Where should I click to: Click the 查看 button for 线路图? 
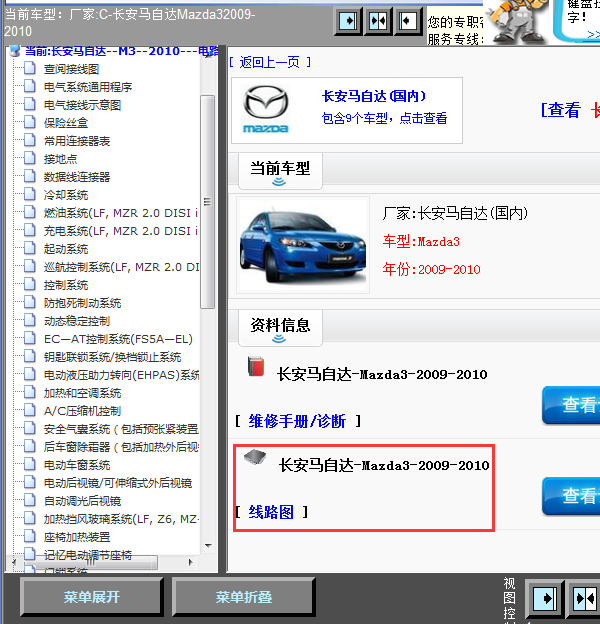571,496
